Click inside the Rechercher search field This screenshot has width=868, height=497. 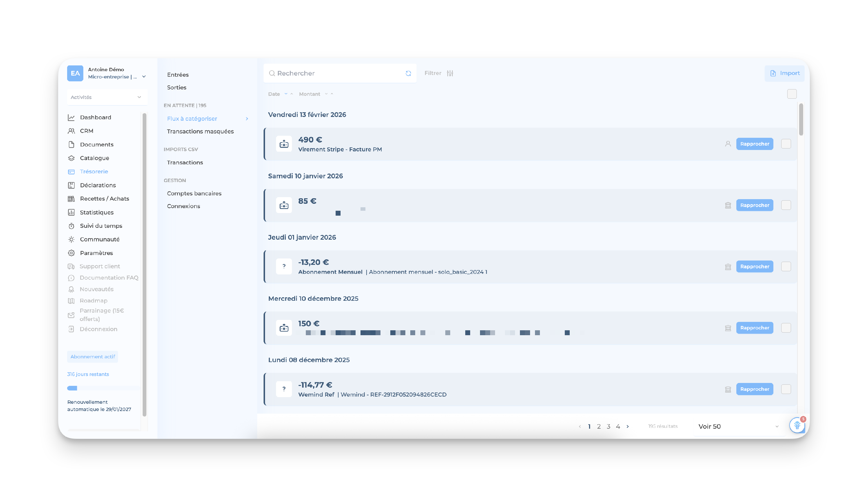[x=338, y=74]
